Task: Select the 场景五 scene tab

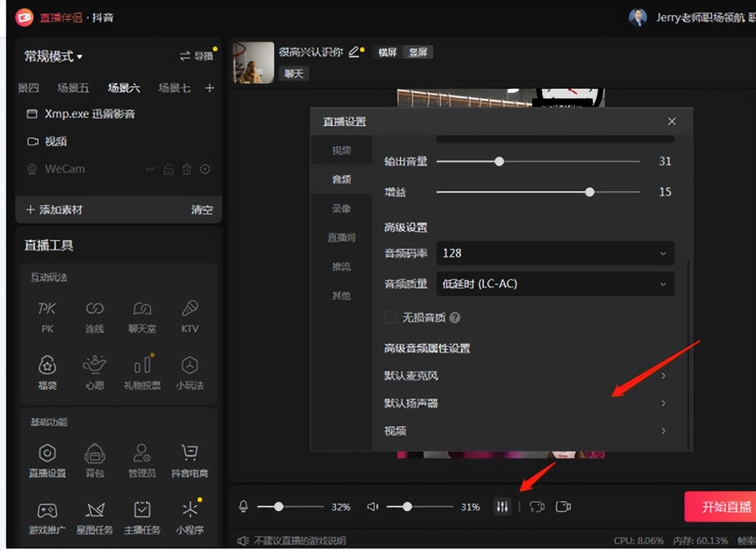Action: pos(73,88)
